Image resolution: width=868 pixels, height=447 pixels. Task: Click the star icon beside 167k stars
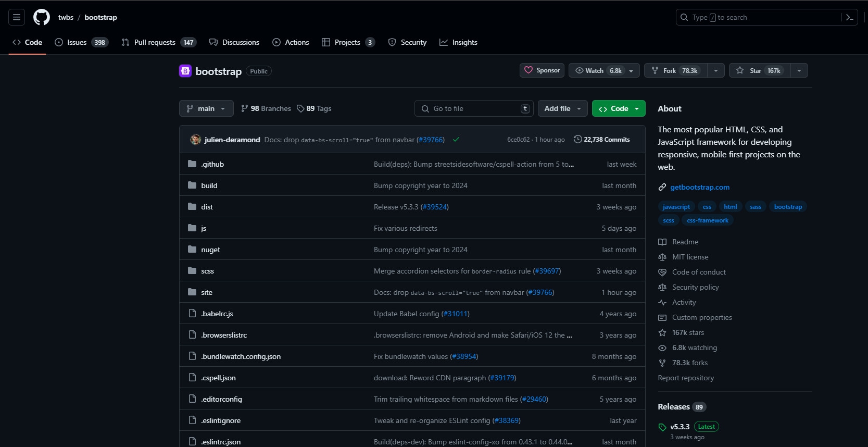[662, 332]
